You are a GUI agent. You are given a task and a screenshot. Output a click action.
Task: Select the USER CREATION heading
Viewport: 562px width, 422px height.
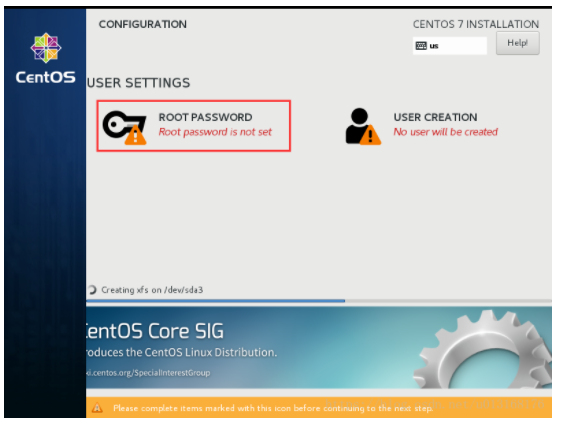435,117
